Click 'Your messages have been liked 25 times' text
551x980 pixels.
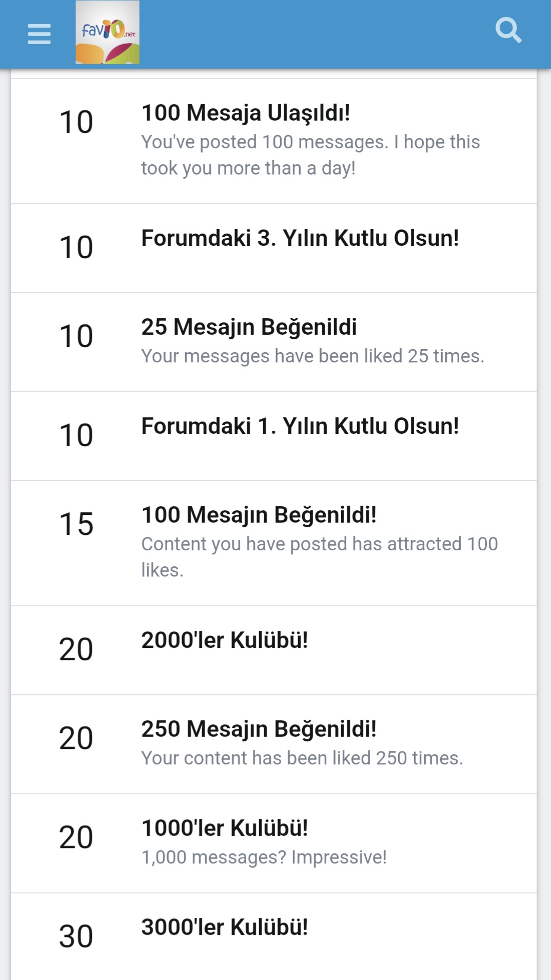click(x=312, y=356)
